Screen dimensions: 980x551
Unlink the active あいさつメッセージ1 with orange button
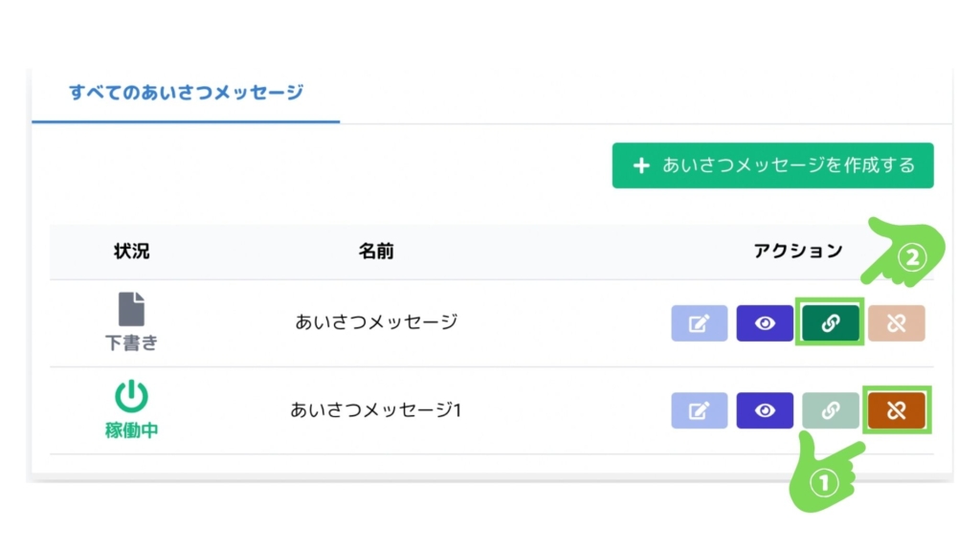896,410
